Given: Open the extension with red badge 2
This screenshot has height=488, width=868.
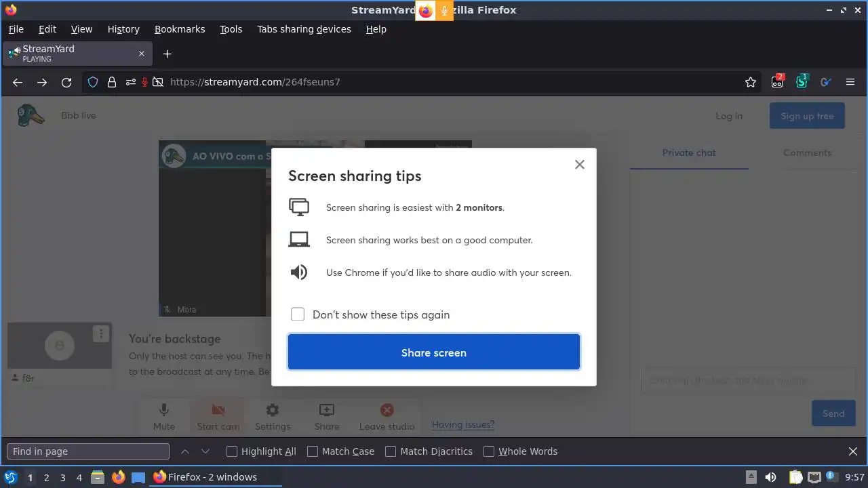Looking at the screenshot, I should pos(778,81).
